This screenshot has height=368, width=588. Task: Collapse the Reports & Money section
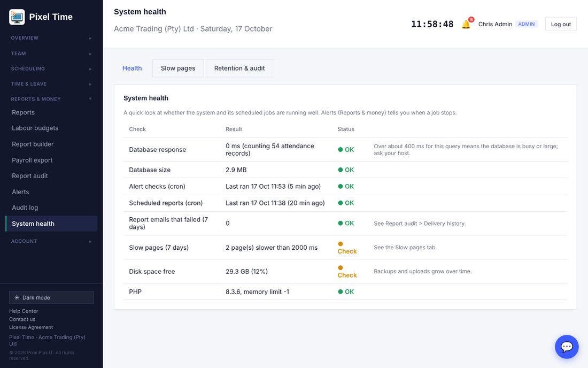pos(51,99)
